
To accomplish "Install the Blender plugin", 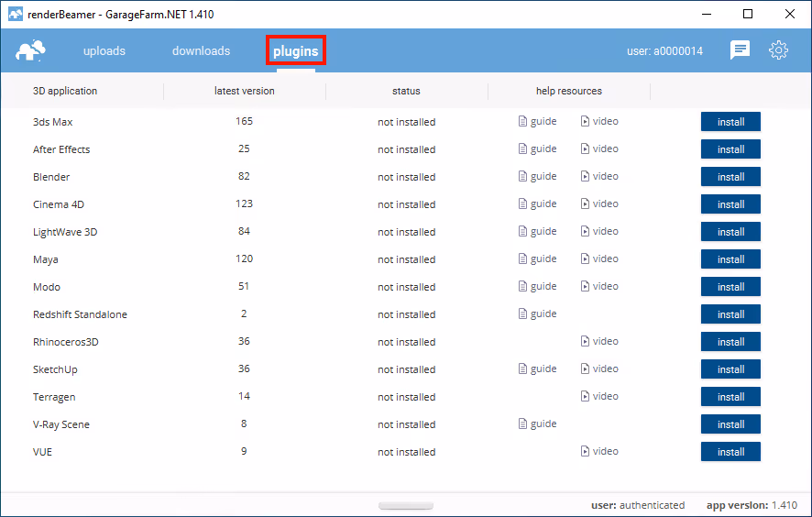I will click(730, 177).
